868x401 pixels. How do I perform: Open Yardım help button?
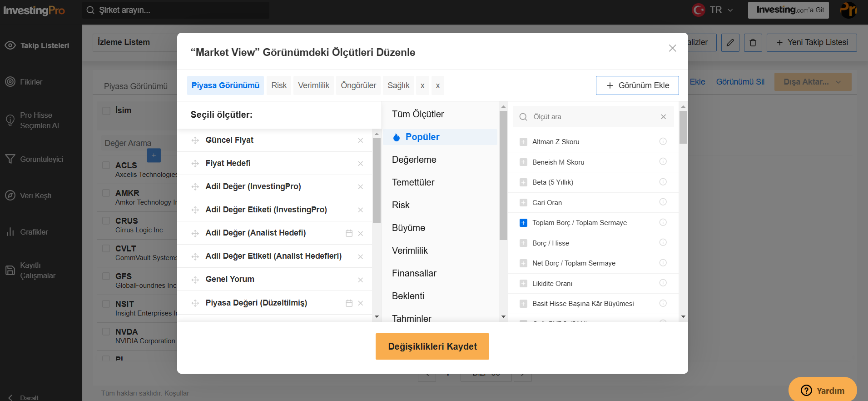coord(823,390)
